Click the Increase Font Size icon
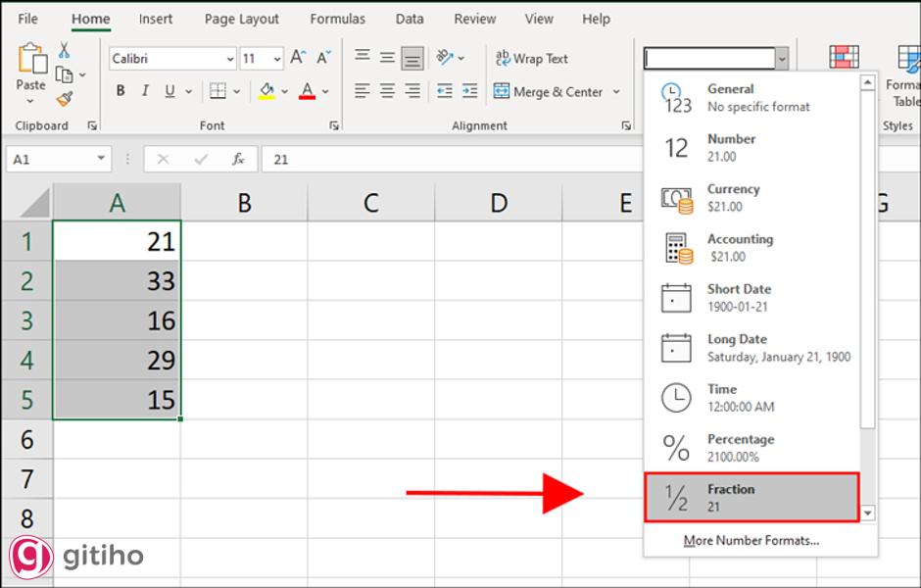921x588 pixels. pos(299,58)
